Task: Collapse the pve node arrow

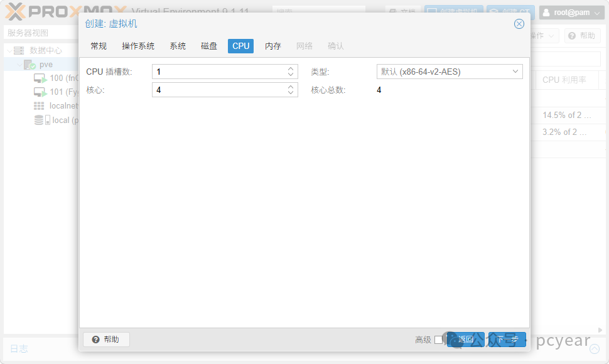Action: pyautogui.click(x=19, y=65)
